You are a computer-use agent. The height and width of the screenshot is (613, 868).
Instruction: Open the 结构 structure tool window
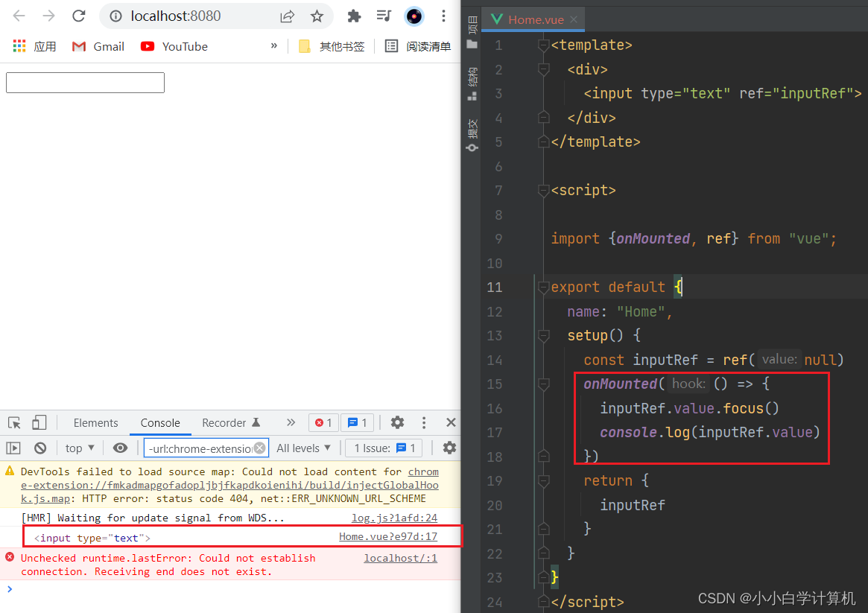pos(472,84)
